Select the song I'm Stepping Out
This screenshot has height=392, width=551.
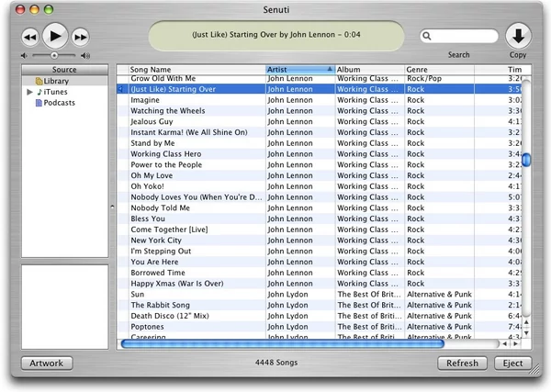(x=319, y=252)
